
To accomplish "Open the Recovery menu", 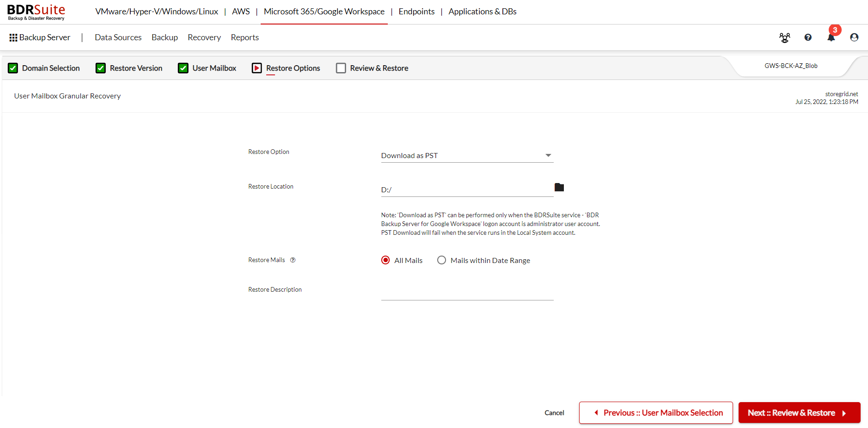I will [204, 37].
